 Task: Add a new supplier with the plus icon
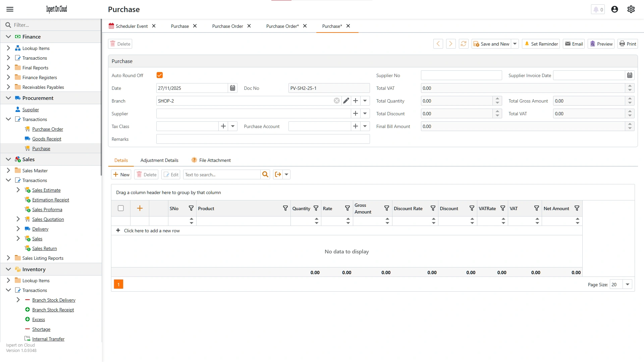point(356,113)
